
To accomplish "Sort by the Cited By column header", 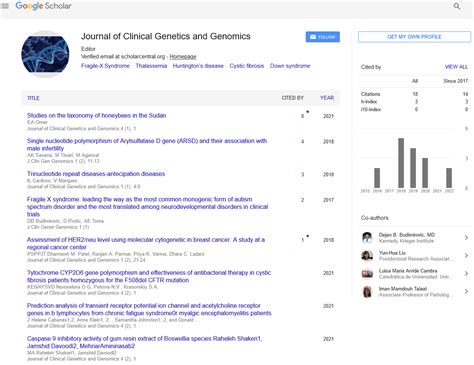I will coord(292,98).
